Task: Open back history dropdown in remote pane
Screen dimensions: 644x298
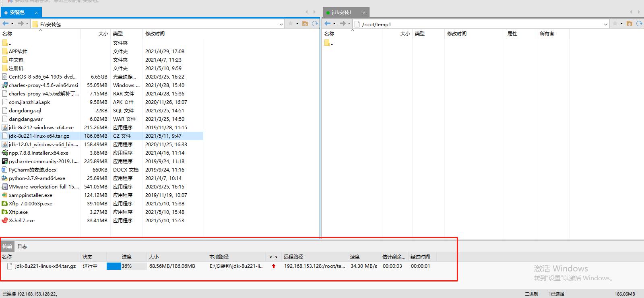Action: [334, 24]
